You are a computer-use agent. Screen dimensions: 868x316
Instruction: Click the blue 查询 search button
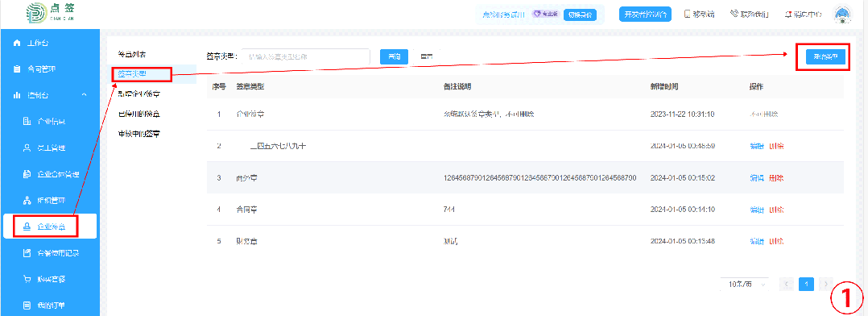coord(395,56)
